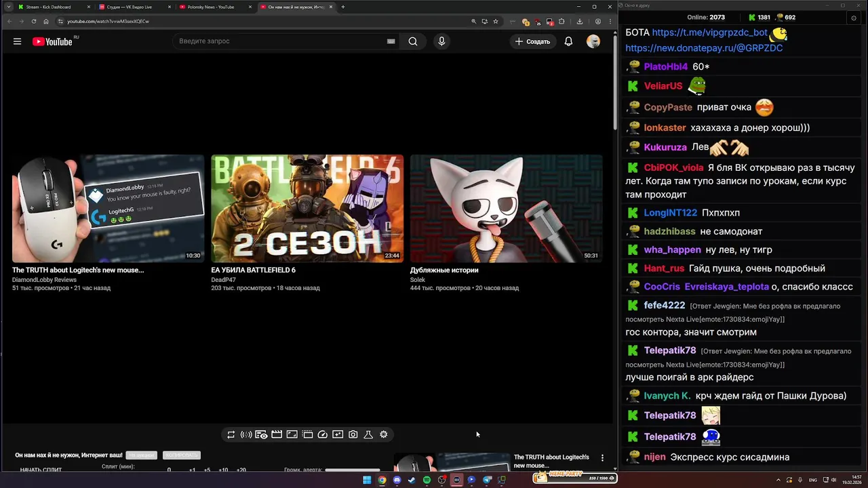
Task: Open the on-screen keyboard icon in search box
Action: 391,41
